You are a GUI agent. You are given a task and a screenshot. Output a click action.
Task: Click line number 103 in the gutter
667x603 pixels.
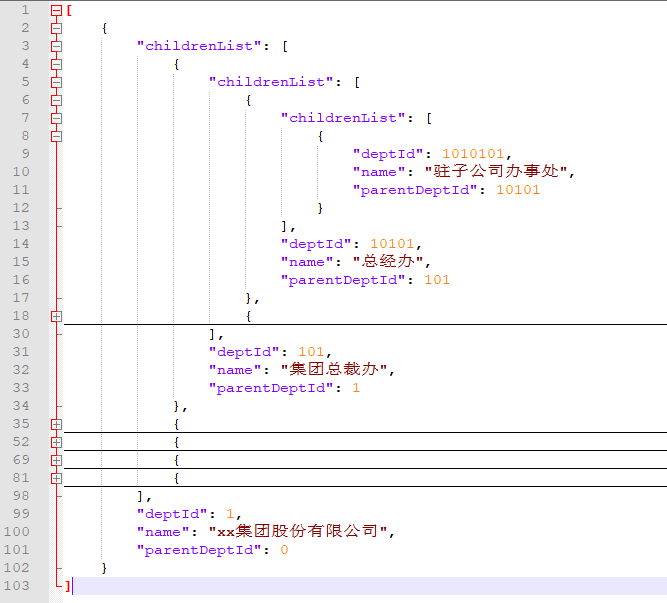click(17, 586)
